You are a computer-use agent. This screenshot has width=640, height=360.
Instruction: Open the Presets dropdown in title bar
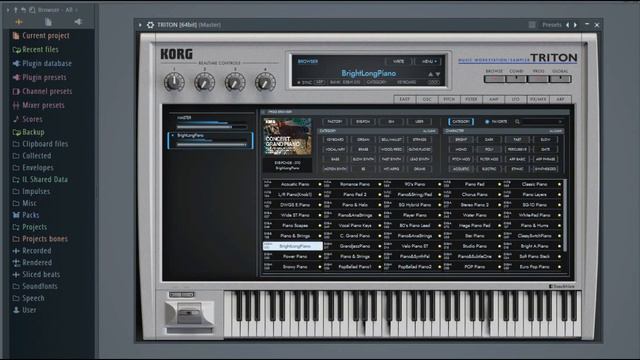[x=552, y=25]
